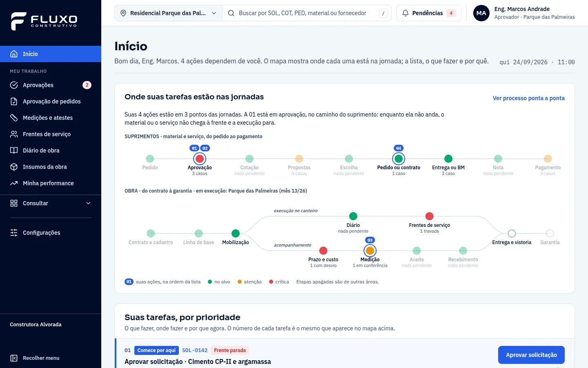Click Ver processo ponta a ponta link
The image size is (588, 368).
pyautogui.click(x=529, y=98)
